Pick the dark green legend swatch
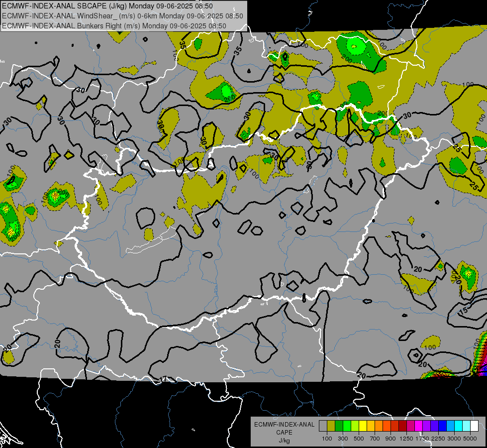Screen dimensions: 487x448 [x=339, y=426]
